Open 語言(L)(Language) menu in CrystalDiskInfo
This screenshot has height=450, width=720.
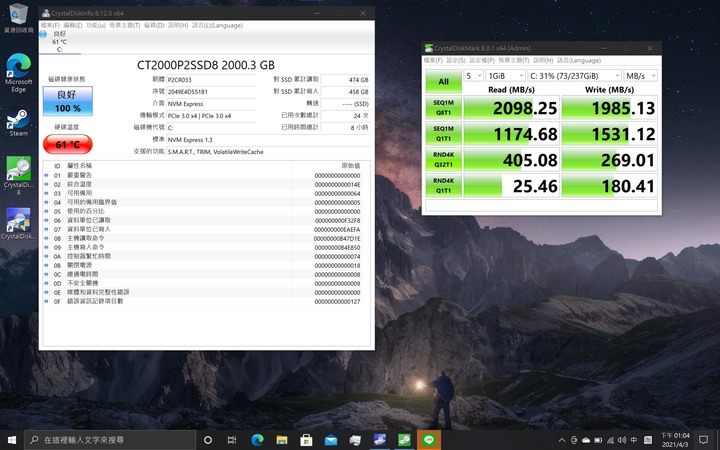217,25
